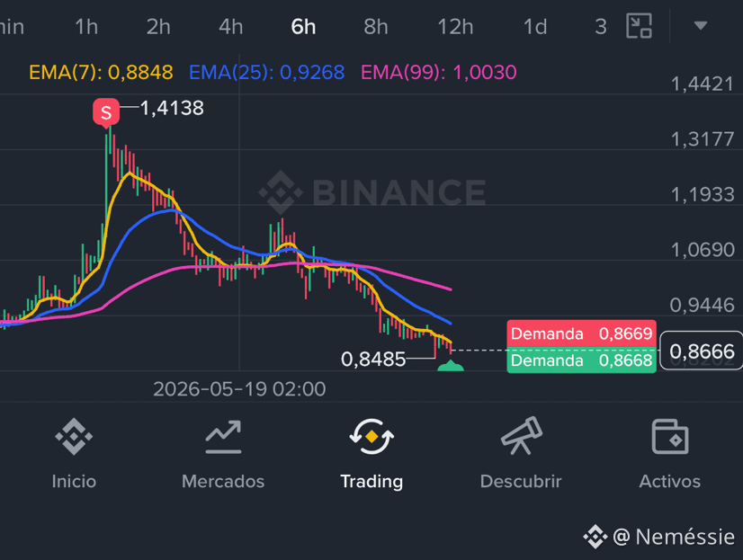This screenshot has height=560, width=743.
Task: Go to Inicio home tab icon
Action: point(74,437)
